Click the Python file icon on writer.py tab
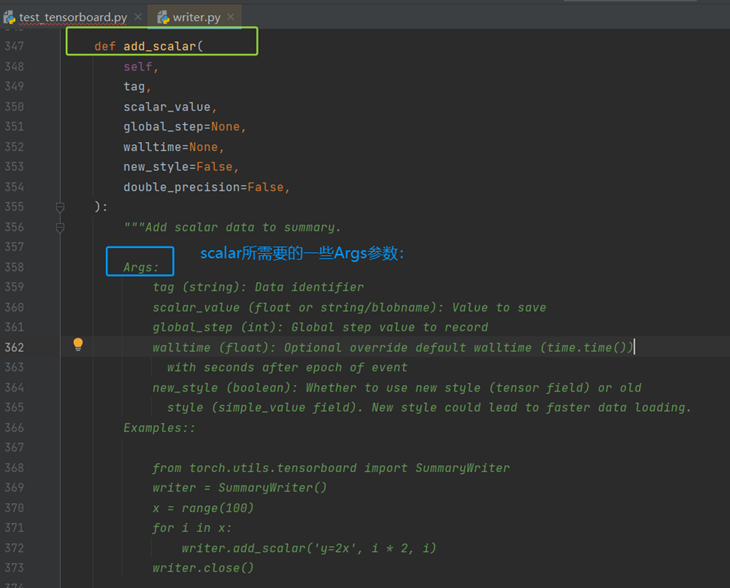The image size is (730, 588). (163, 17)
